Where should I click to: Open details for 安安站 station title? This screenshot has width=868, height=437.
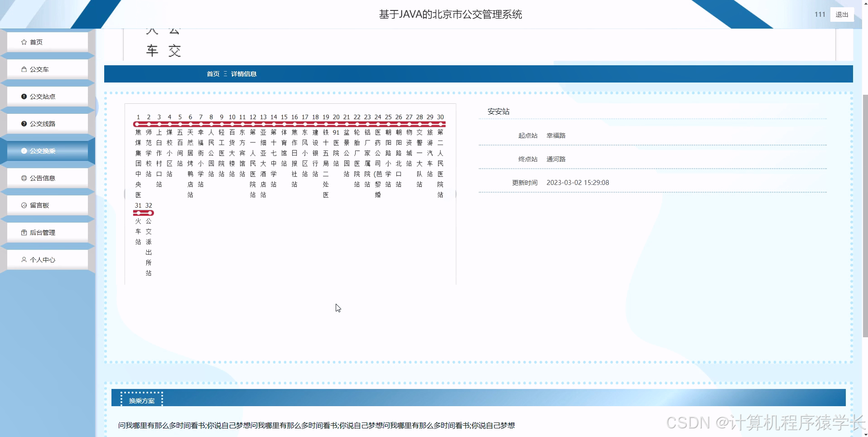pos(497,112)
